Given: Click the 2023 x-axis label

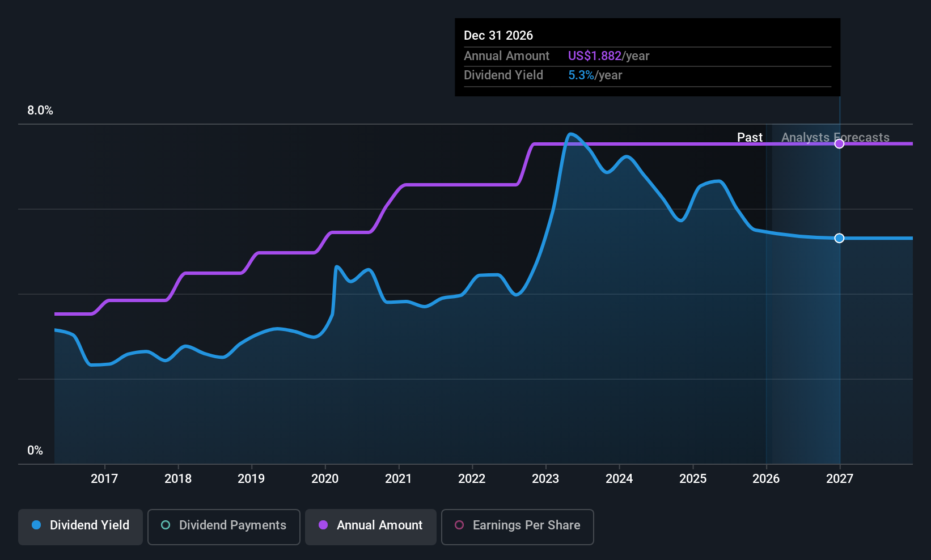Looking at the screenshot, I should pos(545,478).
